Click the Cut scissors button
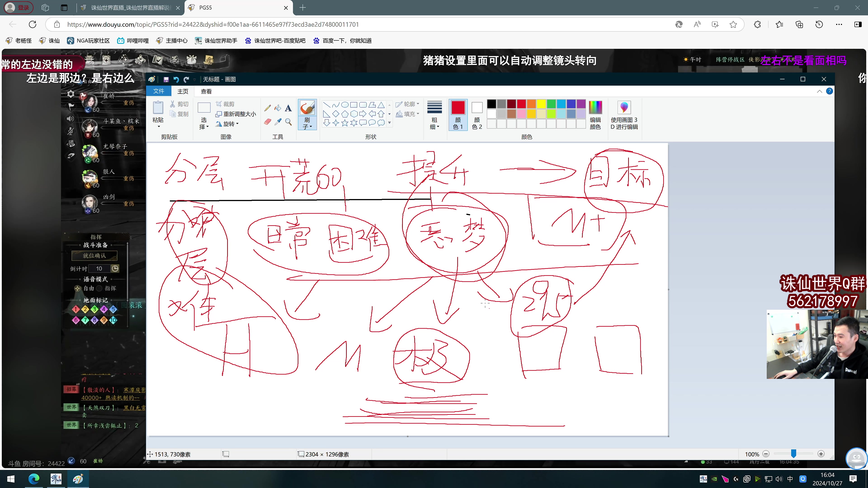 pyautogui.click(x=179, y=104)
